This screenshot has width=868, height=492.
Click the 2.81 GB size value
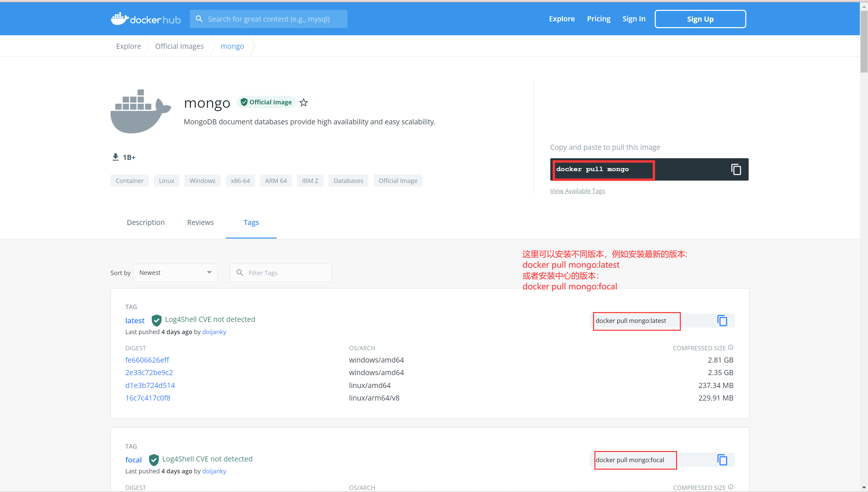(721, 360)
